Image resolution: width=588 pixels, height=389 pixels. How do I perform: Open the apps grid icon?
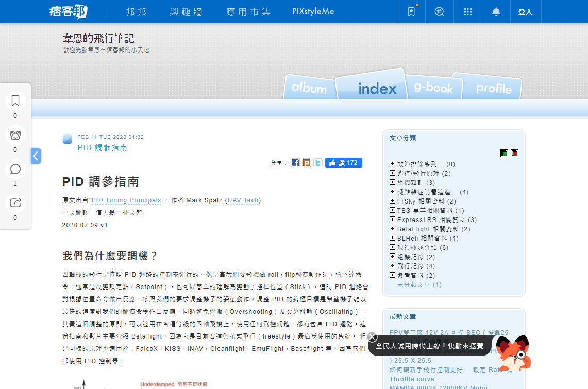467,12
